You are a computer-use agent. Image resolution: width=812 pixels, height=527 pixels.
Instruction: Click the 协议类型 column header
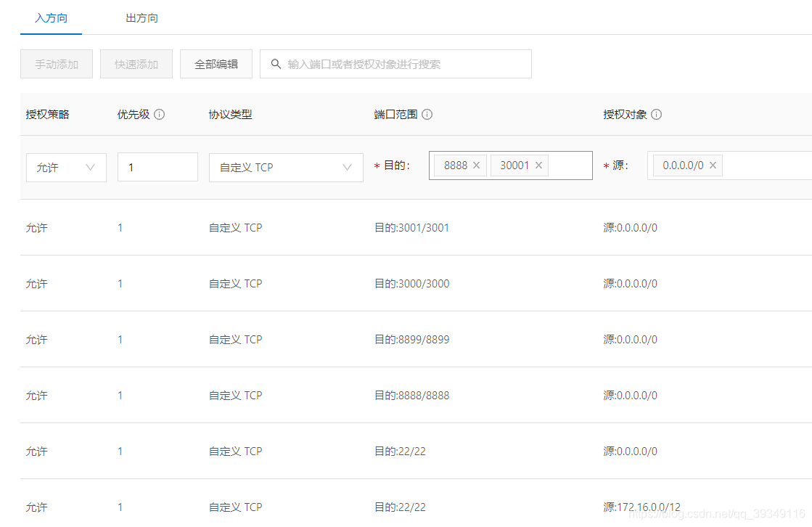[231, 115]
